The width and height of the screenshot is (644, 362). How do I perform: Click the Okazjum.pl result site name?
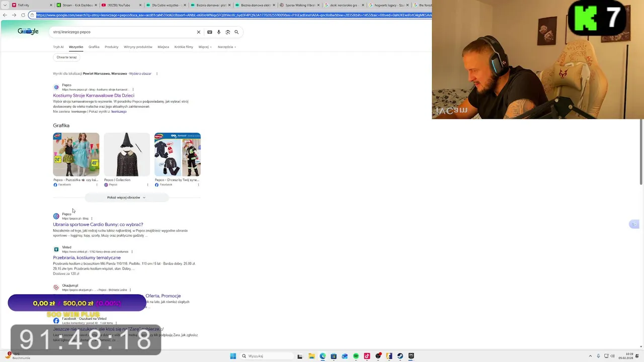pyautogui.click(x=70, y=286)
